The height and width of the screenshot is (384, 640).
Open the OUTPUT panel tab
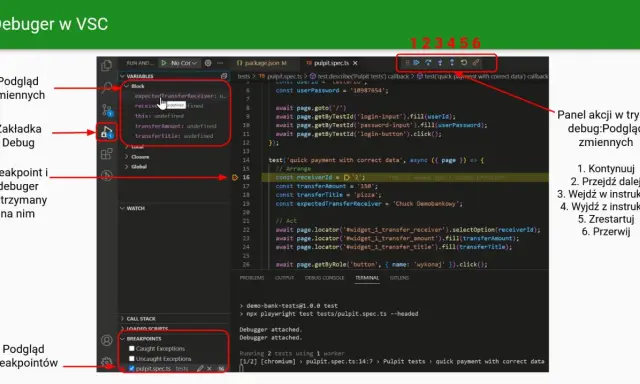(284, 278)
